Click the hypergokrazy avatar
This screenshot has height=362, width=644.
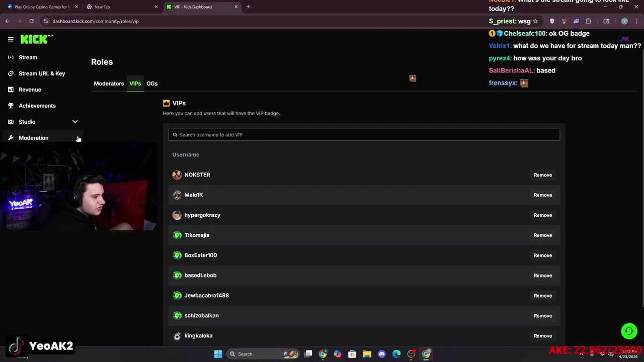(177, 215)
